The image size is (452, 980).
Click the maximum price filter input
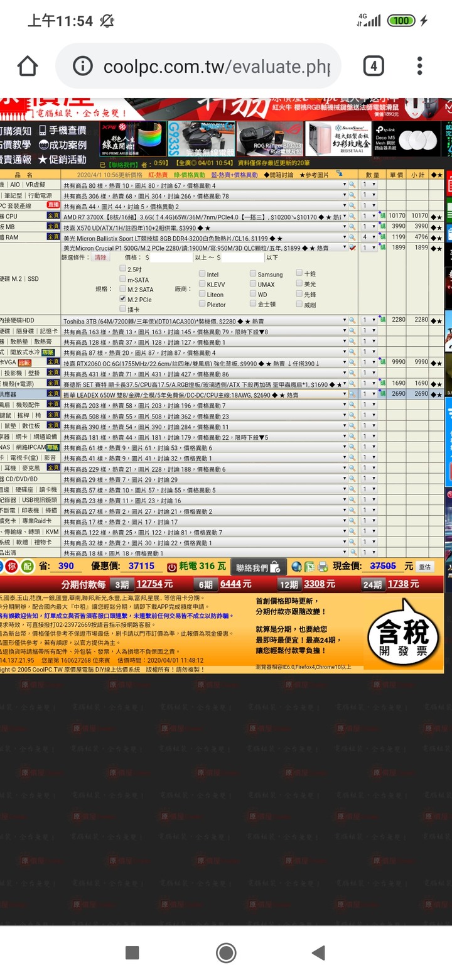tap(243, 258)
